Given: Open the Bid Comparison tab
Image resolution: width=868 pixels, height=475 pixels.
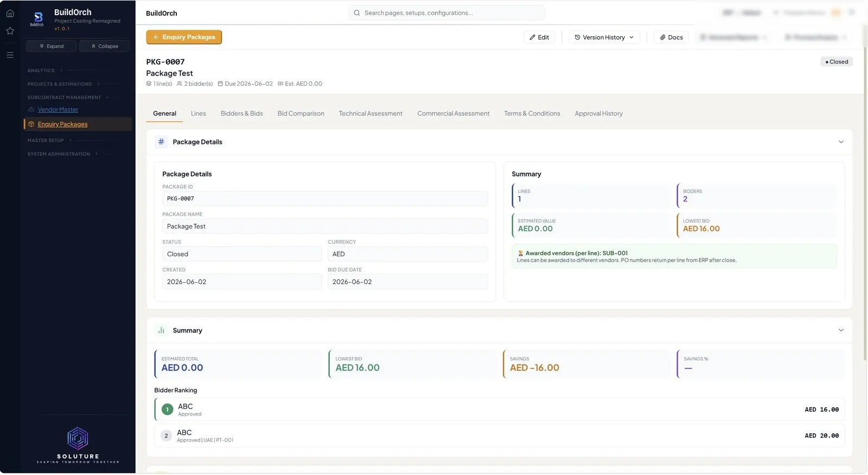Looking at the screenshot, I should (x=301, y=113).
